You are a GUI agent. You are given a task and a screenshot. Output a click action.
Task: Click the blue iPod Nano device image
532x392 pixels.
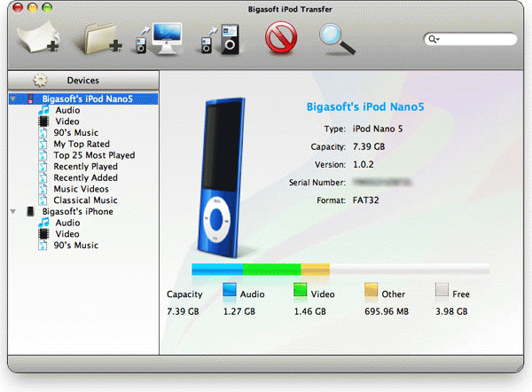pyautogui.click(x=222, y=177)
